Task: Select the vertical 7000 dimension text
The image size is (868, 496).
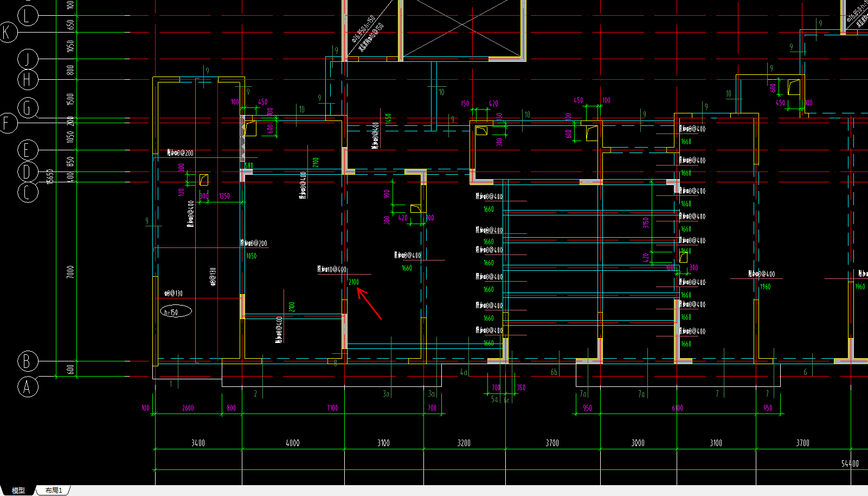Action: point(70,272)
